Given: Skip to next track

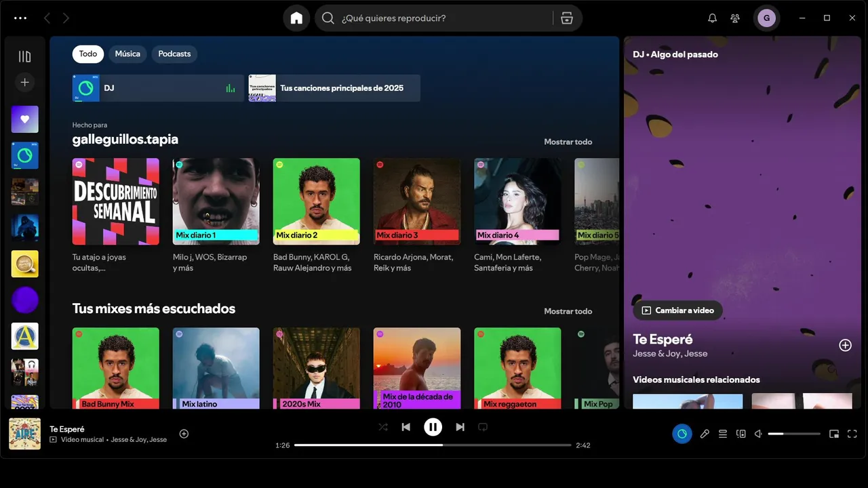Looking at the screenshot, I should [x=460, y=427].
